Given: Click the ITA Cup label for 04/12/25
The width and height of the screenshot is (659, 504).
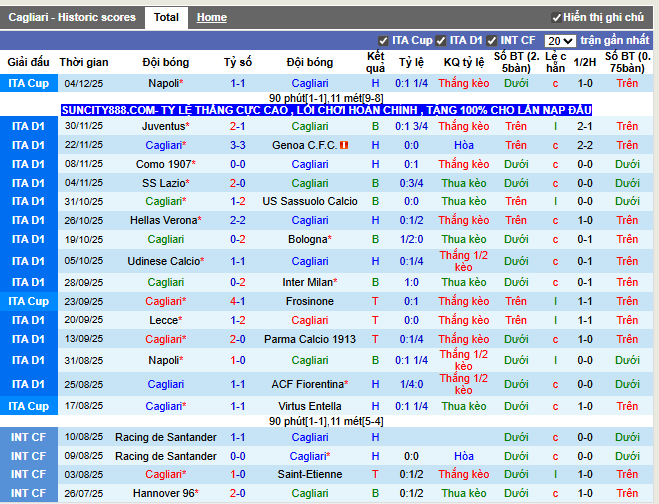Looking at the screenshot, I should click(29, 83).
